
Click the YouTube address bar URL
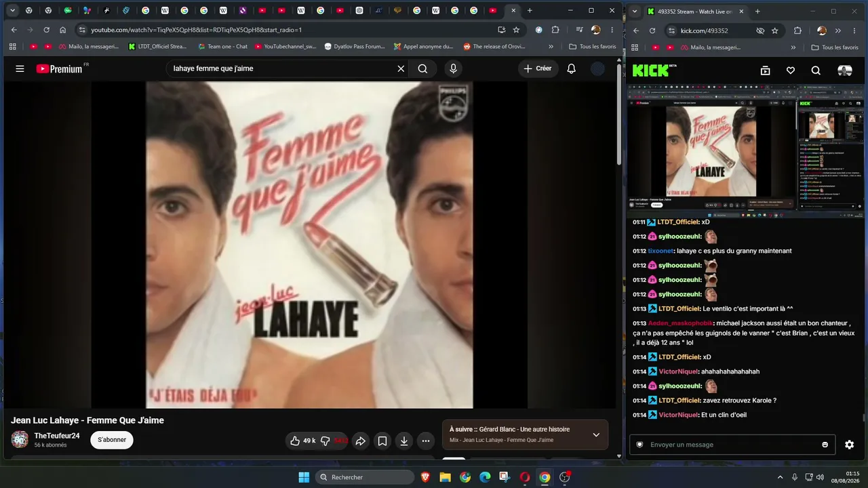click(x=197, y=30)
